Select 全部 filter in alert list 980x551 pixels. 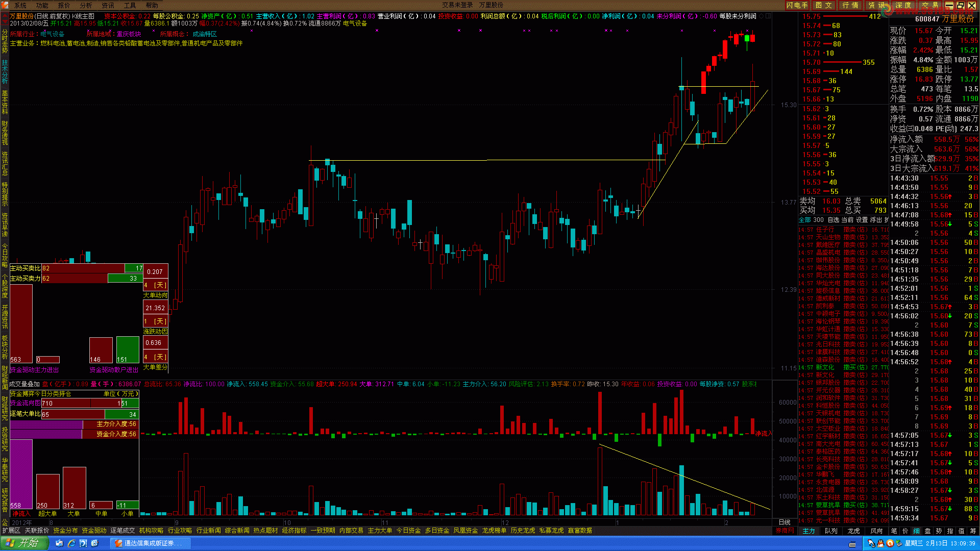tap(804, 220)
